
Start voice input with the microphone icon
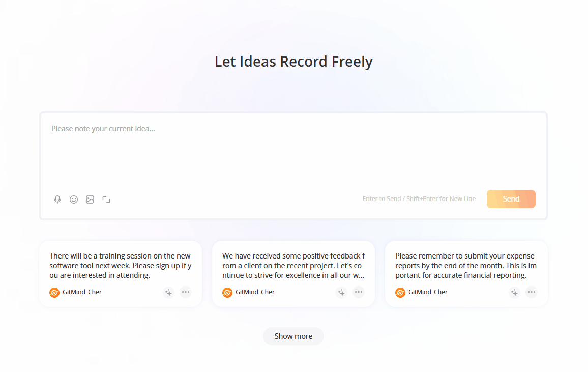pyautogui.click(x=57, y=199)
